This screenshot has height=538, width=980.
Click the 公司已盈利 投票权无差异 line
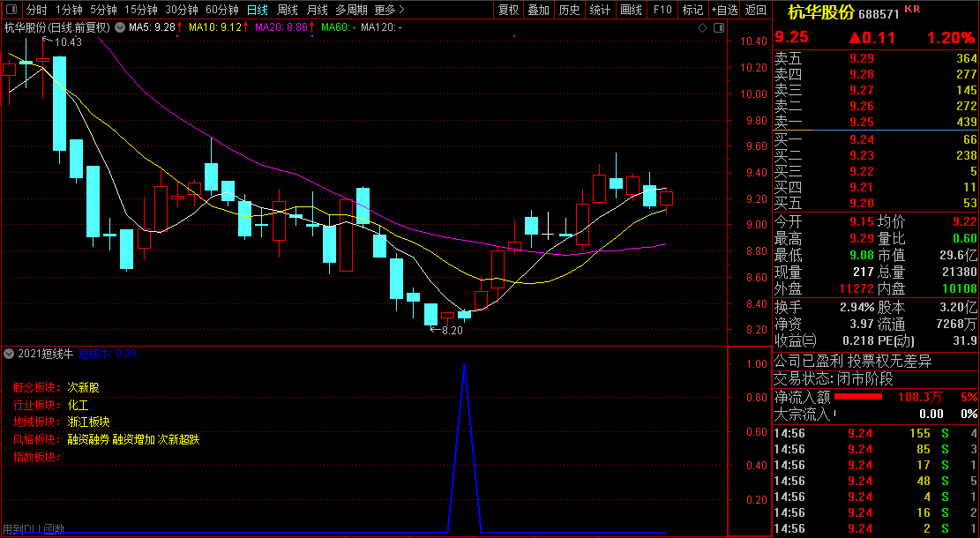(x=852, y=362)
